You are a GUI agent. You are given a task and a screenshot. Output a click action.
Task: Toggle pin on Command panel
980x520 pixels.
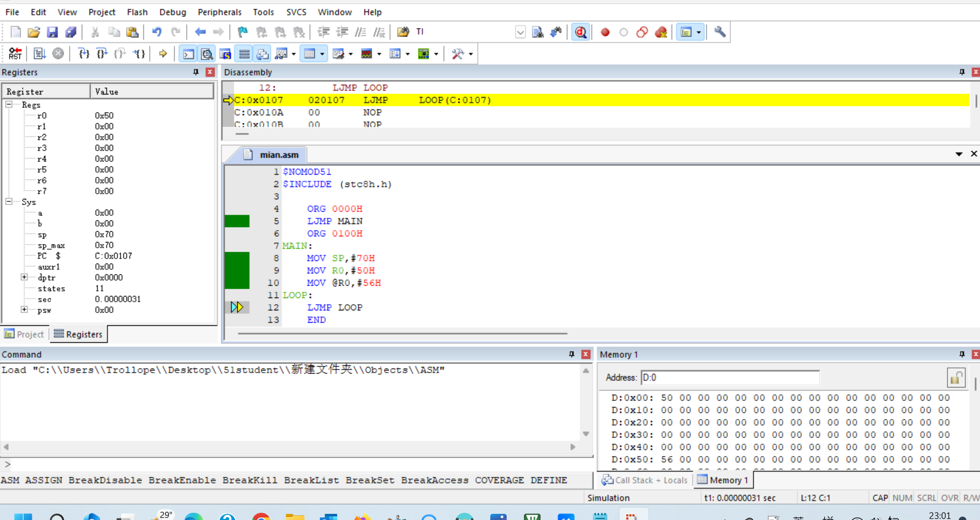click(x=571, y=354)
